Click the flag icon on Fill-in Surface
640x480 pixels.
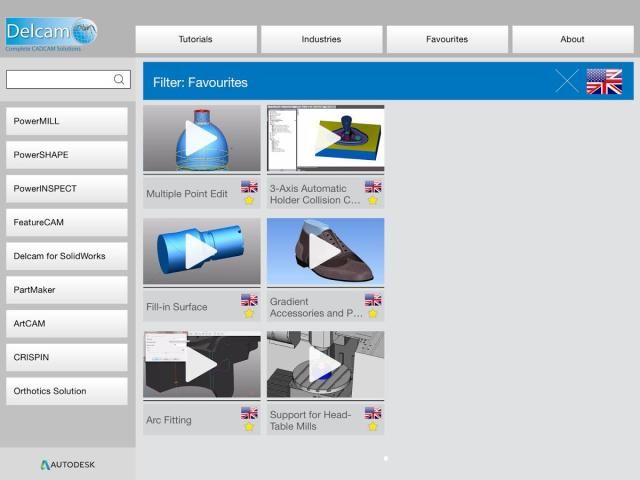click(x=249, y=299)
